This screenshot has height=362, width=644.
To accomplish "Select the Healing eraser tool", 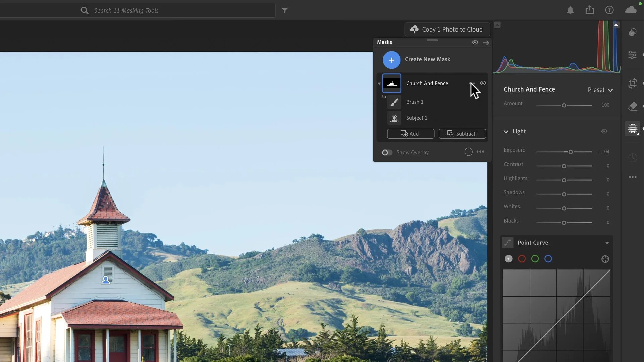I will [633, 107].
